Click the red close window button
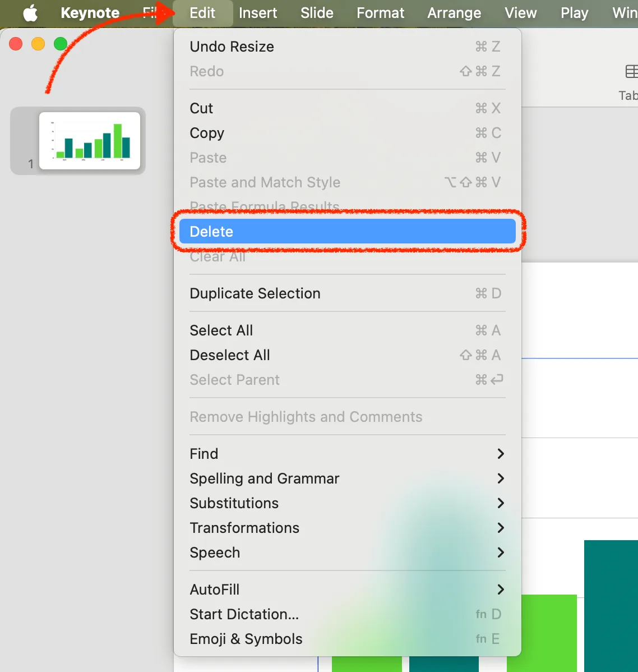The height and width of the screenshot is (672, 638). coord(16,44)
